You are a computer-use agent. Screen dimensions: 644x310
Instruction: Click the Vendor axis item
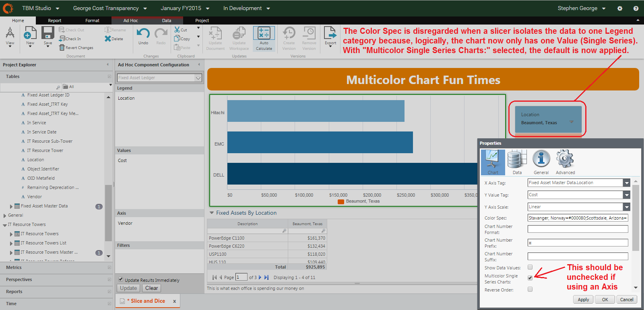(x=125, y=223)
